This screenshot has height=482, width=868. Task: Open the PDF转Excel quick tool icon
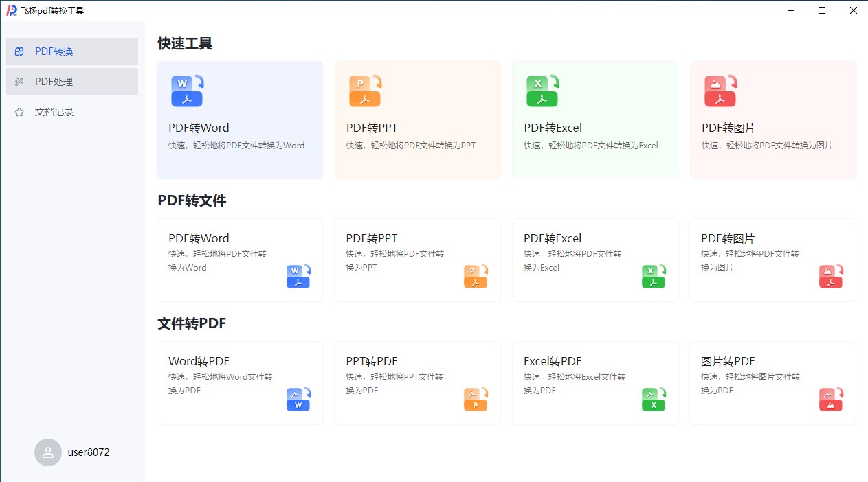point(542,90)
